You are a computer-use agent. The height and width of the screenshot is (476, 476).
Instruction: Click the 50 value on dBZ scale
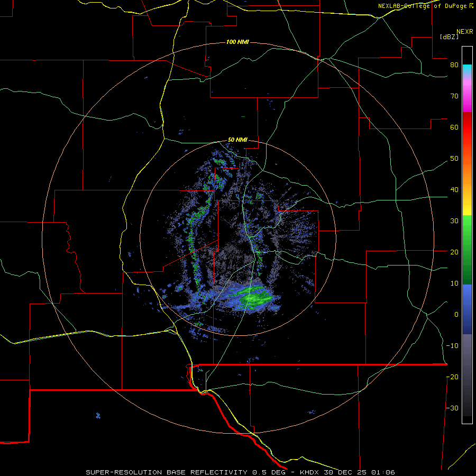[x=454, y=159]
